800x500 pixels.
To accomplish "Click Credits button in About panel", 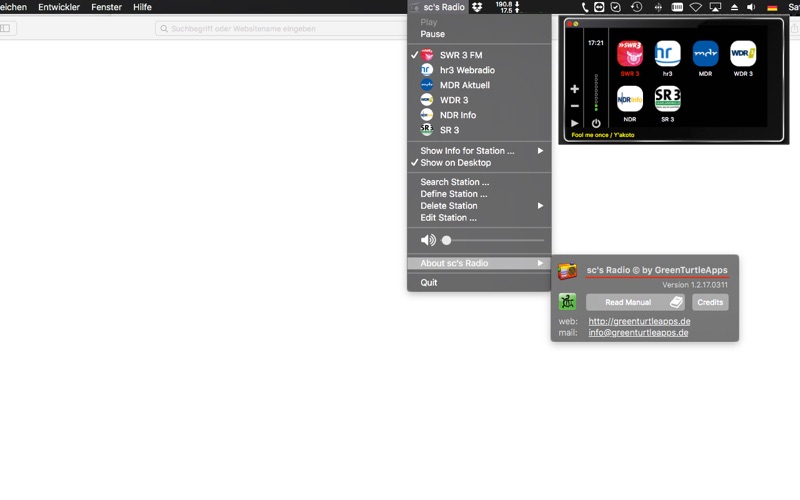I will [710, 303].
